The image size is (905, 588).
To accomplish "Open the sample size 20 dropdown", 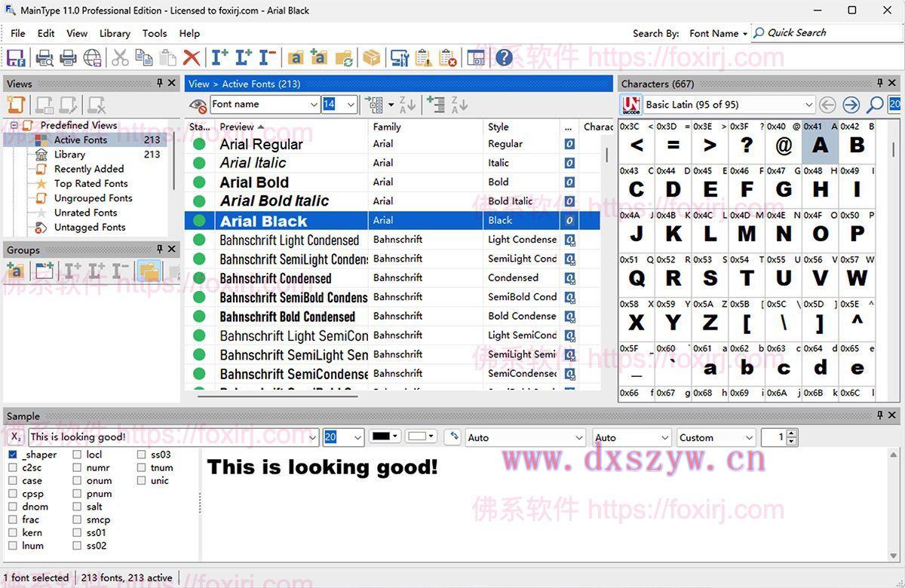I will pos(343,437).
